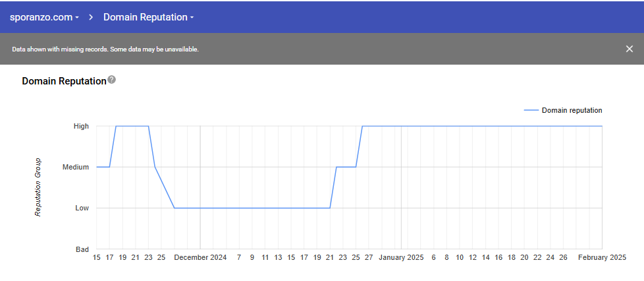Image resolution: width=644 pixels, height=281 pixels.
Task: Dismiss the missing records notification
Action: [630, 49]
